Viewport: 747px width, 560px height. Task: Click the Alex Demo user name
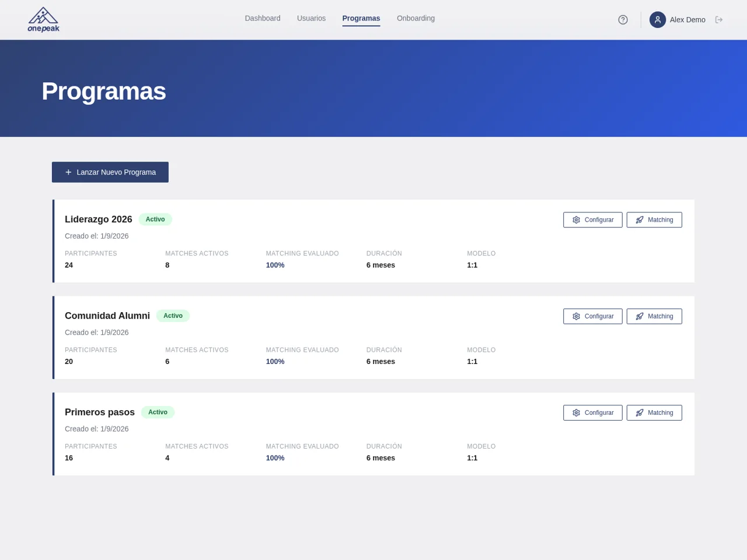click(687, 20)
